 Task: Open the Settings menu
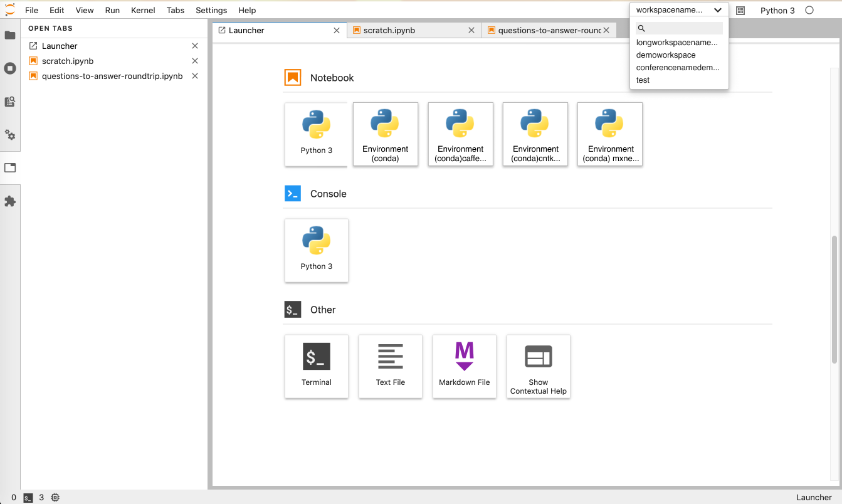click(x=211, y=10)
